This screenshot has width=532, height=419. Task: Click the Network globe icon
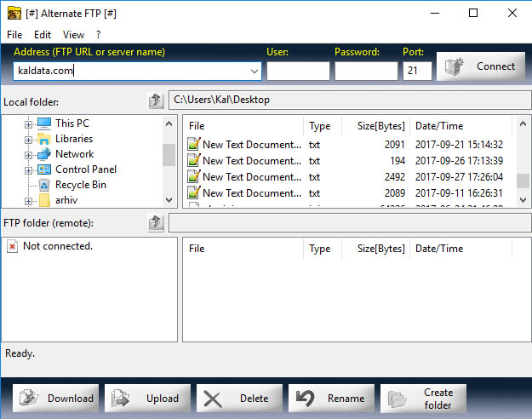point(44,154)
